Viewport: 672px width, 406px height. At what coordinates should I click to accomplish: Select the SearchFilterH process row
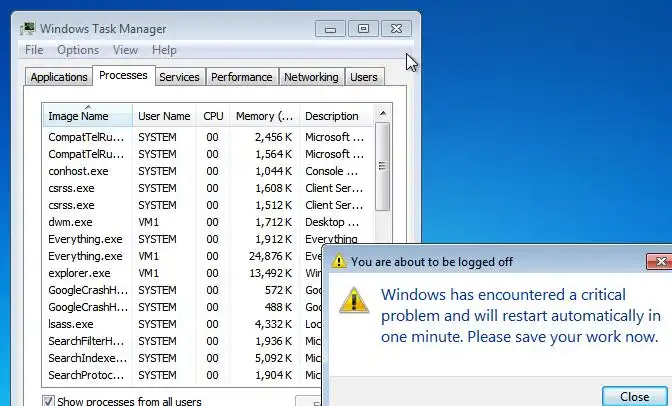tap(182, 341)
